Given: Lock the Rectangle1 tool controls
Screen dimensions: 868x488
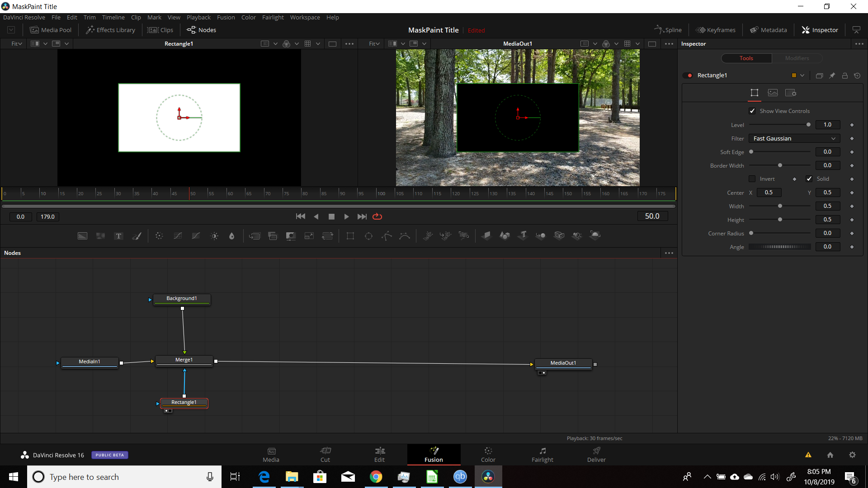Looking at the screenshot, I should (844, 75).
